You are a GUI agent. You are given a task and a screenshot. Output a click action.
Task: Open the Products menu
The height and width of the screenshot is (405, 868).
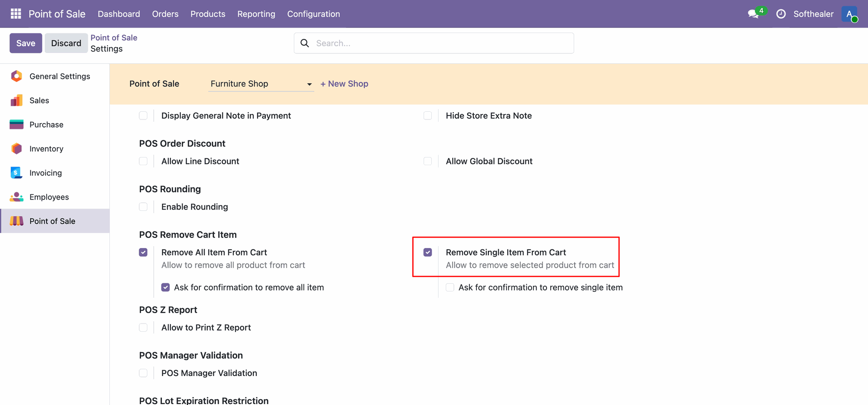pyautogui.click(x=208, y=14)
